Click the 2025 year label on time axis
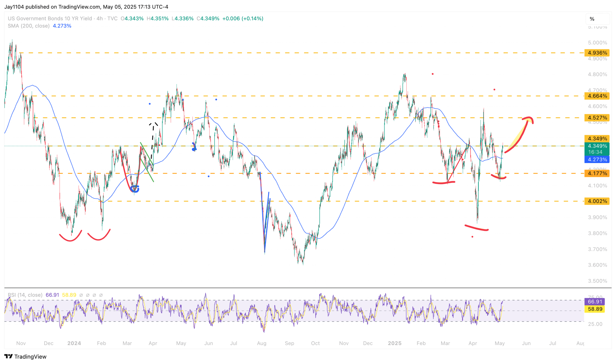This screenshot has height=364, width=616. click(x=395, y=343)
